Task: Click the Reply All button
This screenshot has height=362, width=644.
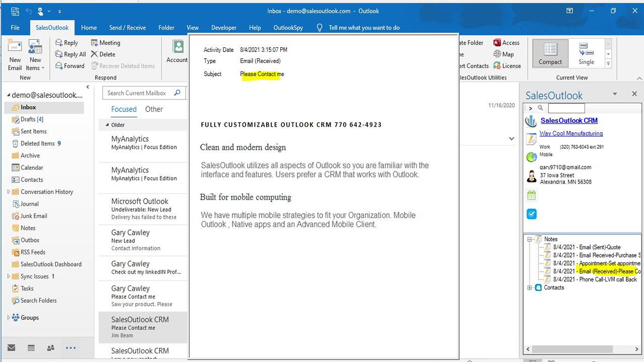Action: (x=70, y=54)
